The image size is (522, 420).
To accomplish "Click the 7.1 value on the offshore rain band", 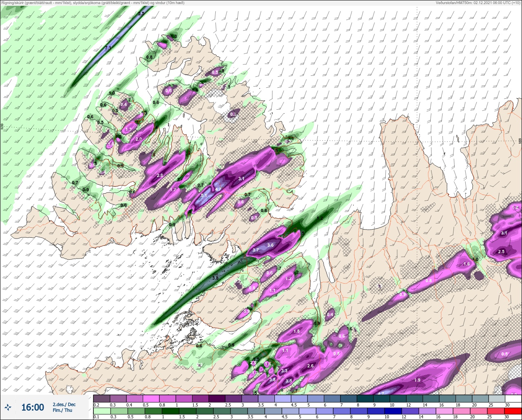I will click(108, 48).
